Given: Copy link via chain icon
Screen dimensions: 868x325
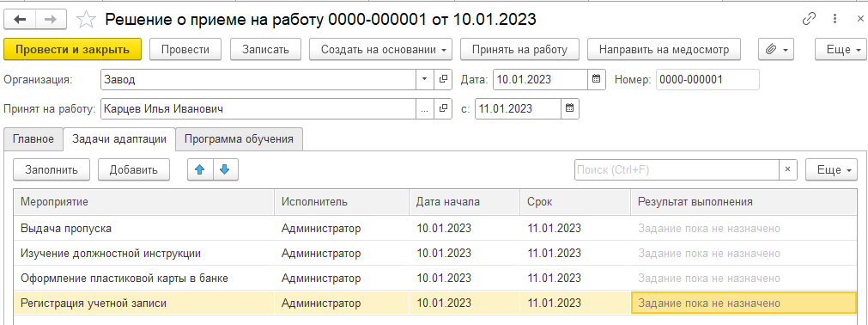Looking at the screenshot, I should [x=810, y=20].
